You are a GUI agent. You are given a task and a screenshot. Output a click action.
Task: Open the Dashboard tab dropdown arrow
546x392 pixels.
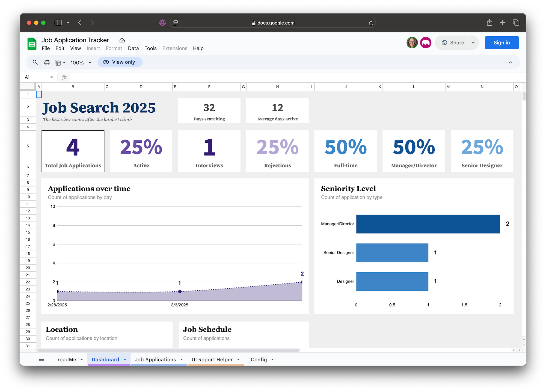[125, 360]
